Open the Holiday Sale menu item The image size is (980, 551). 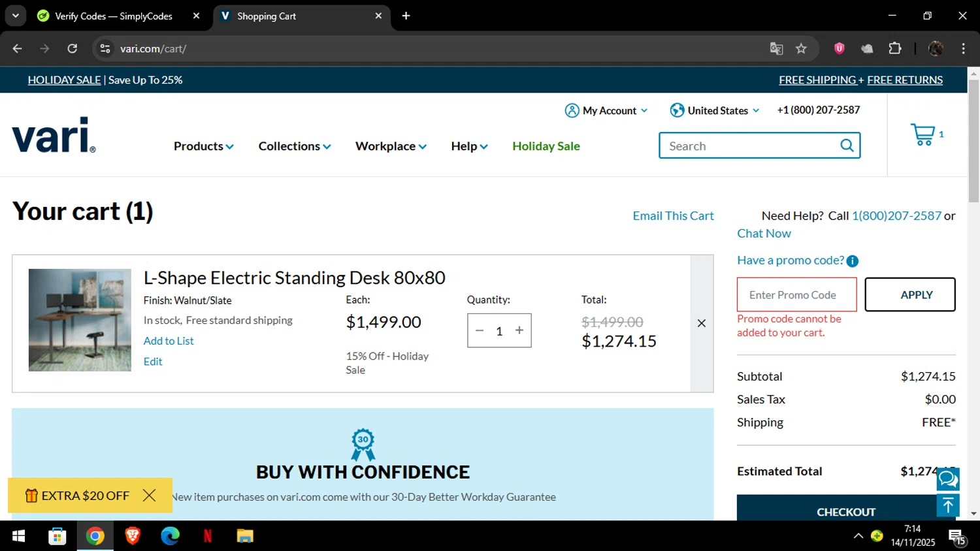click(546, 146)
